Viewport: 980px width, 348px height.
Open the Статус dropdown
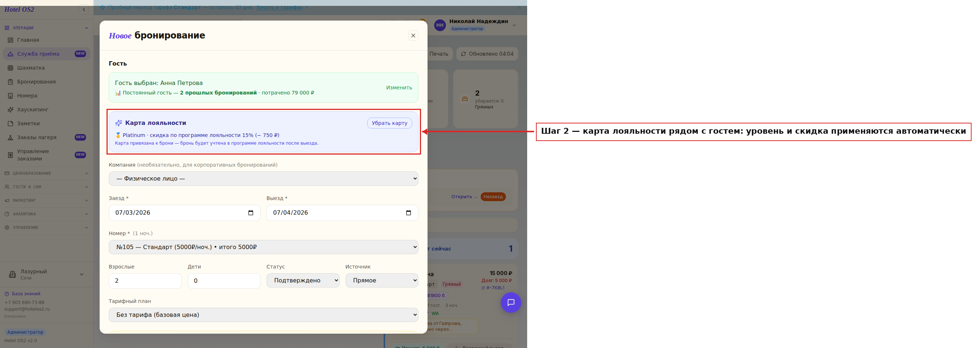[303, 281]
